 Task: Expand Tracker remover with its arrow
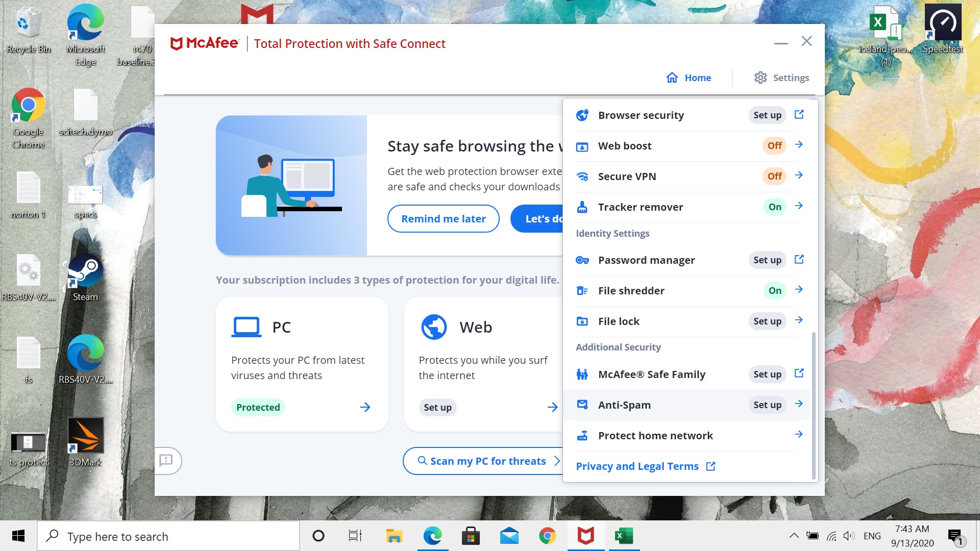tap(799, 206)
